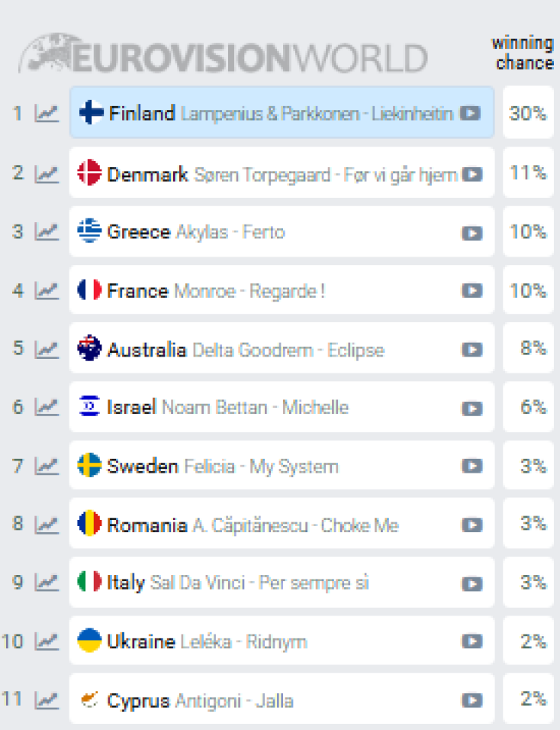The height and width of the screenshot is (730, 560).
Task: Open trend chart icon beside Sweden
Action: pyautogui.click(x=46, y=466)
